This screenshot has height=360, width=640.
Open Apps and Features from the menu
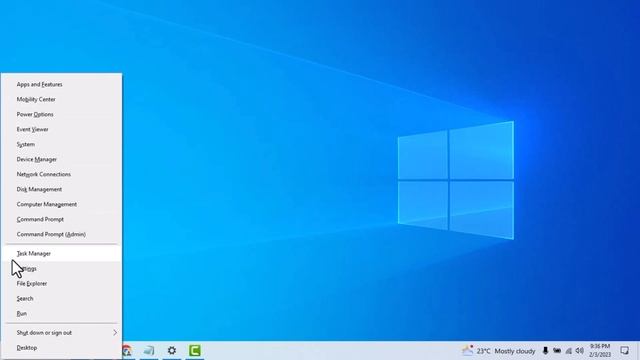click(x=61, y=84)
